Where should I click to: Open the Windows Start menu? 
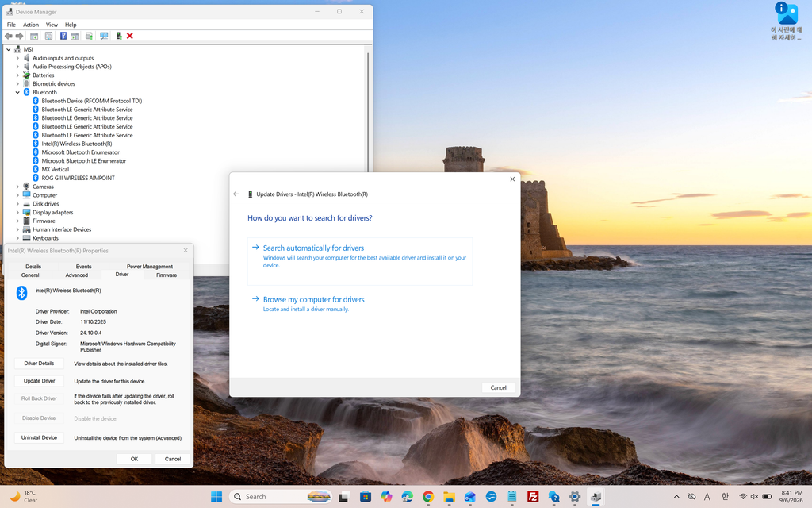[216, 497]
